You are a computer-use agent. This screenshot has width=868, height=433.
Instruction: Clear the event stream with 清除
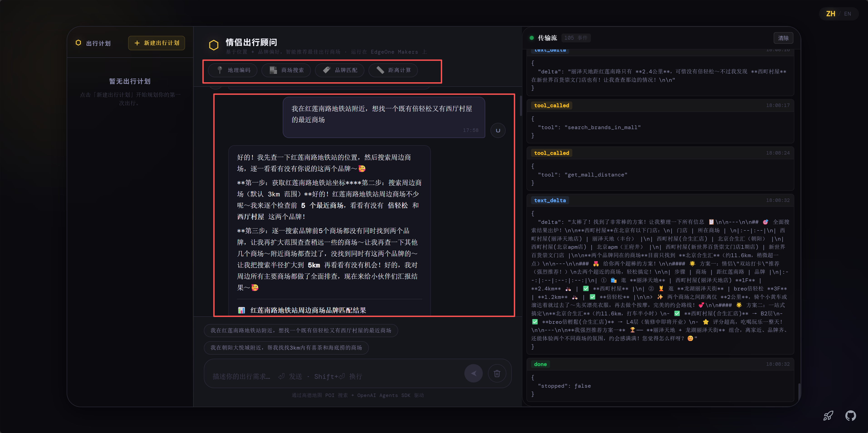tap(783, 38)
